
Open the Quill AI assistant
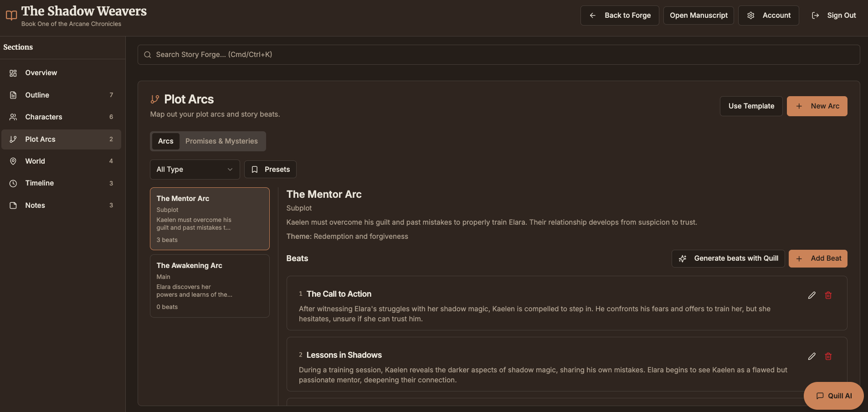833,396
